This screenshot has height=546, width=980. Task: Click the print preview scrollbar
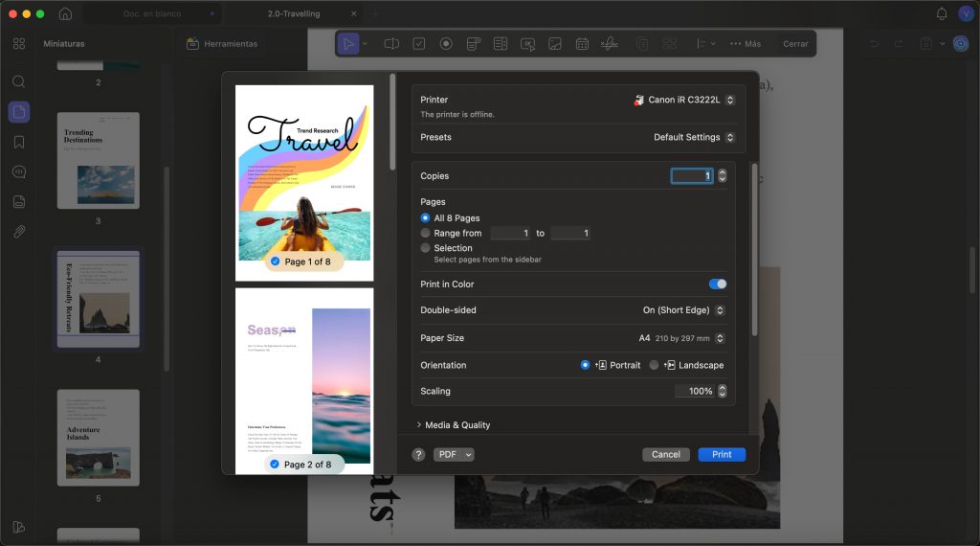coord(392,122)
